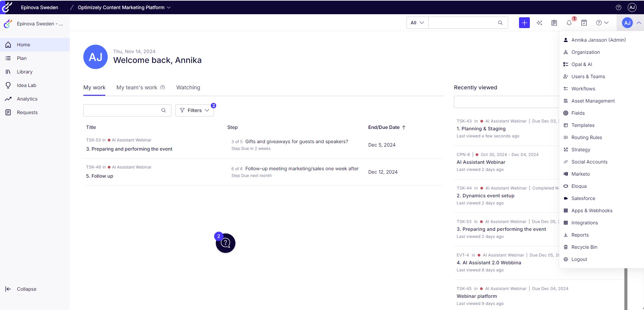This screenshot has height=310, width=644.
Task: Collapse the AJ user menu chevron
Action: pos(639,23)
